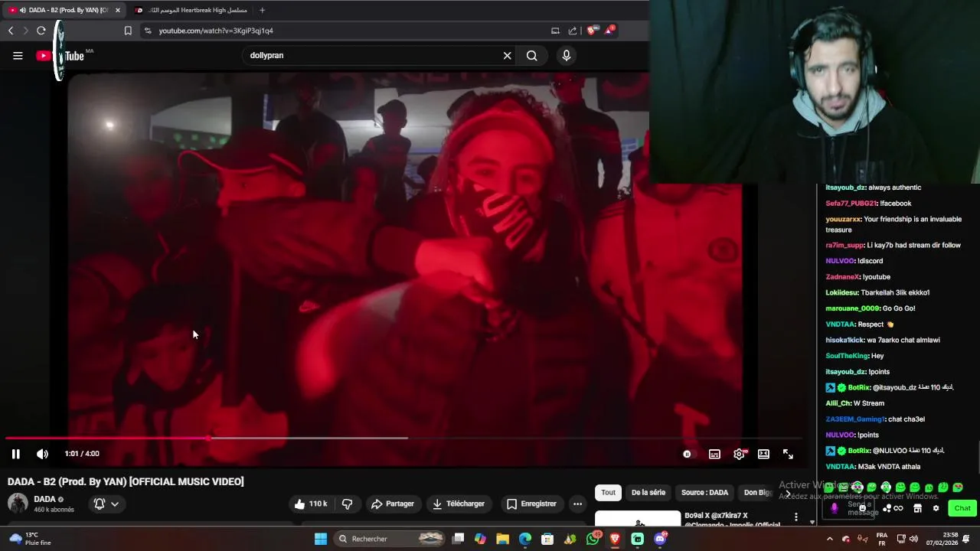Click the Rechercher taskbar search box

(x=389, y=539)
